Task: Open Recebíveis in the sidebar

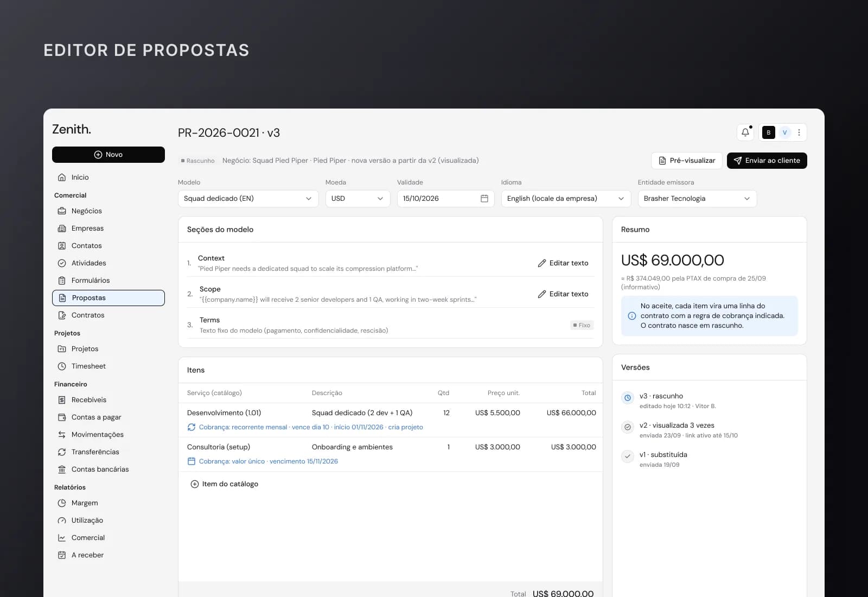Action: click(108, 400)
